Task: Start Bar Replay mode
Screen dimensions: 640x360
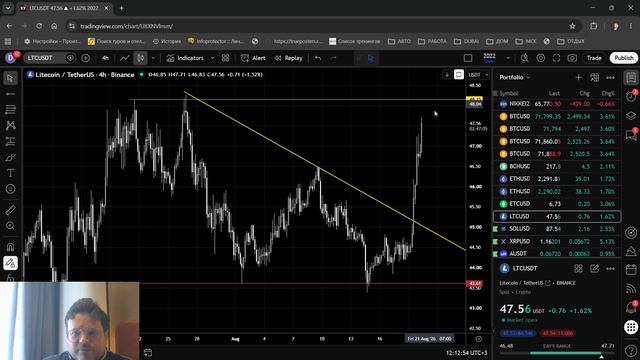Action: [x=289, y=58]
